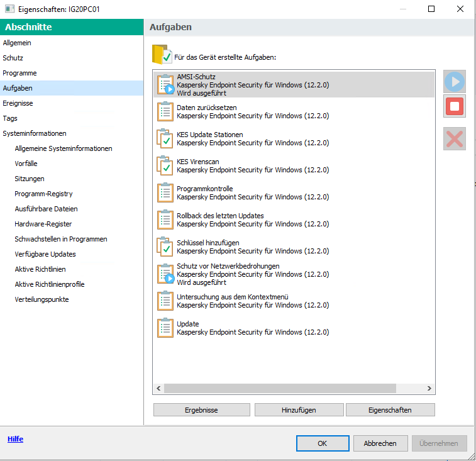This screenshot has width=476, height=461.
Task: Select the Schlüssel hinzufügen task name
Action: pyautogui.click(x=208, y=243)
